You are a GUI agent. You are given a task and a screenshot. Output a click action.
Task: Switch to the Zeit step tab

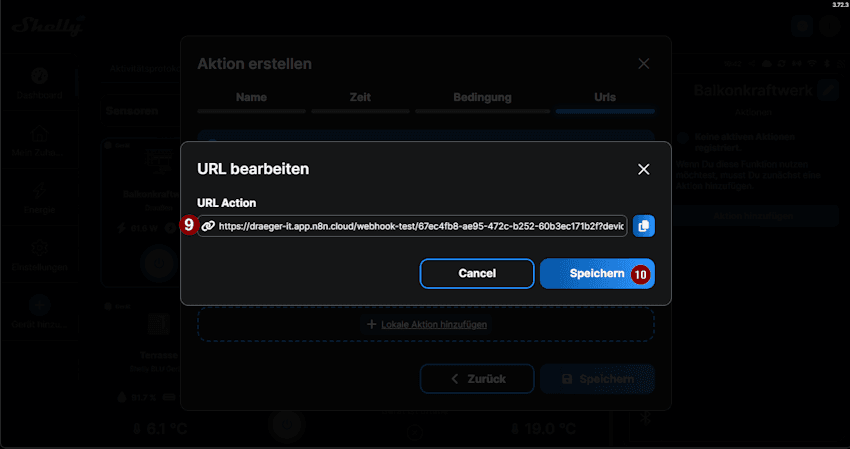pyautogui.click(x=360, y=98)
